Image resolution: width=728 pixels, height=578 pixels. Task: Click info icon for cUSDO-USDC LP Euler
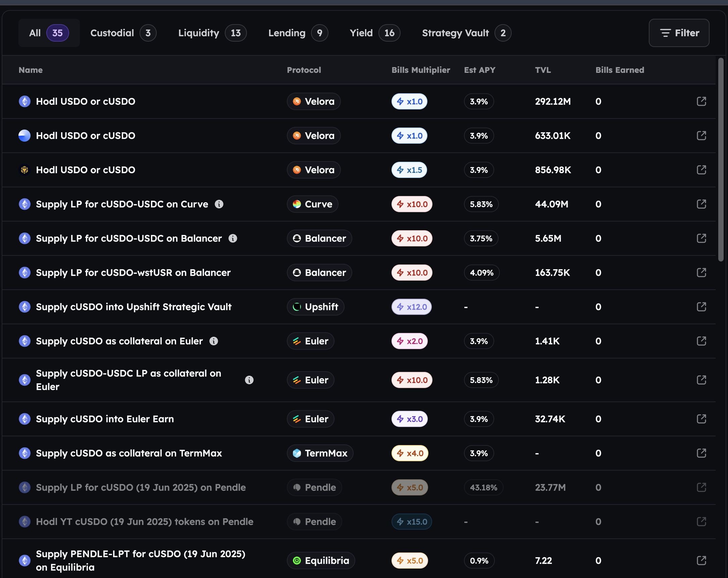249,380
